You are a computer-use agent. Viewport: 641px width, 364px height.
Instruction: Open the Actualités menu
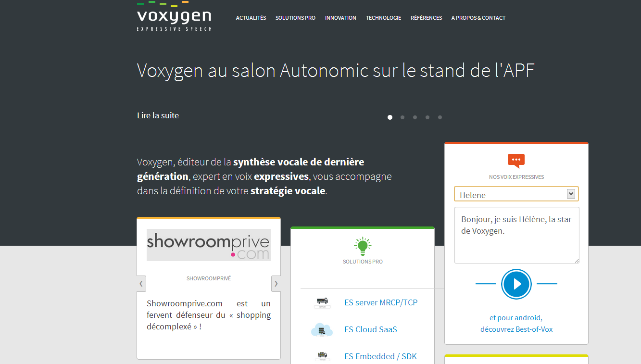point(251,18)
